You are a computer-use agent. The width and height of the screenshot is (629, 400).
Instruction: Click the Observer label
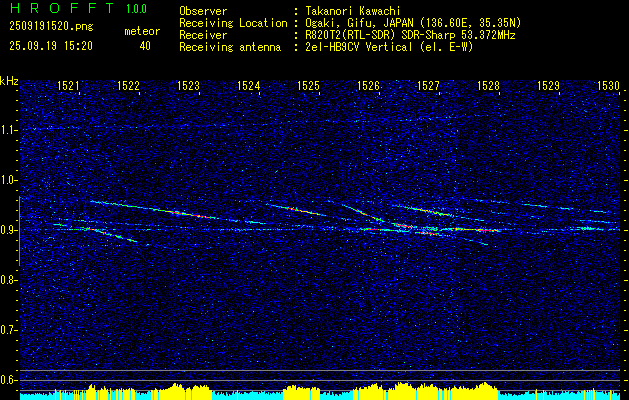pyautogui.click(x=203, y=11)
